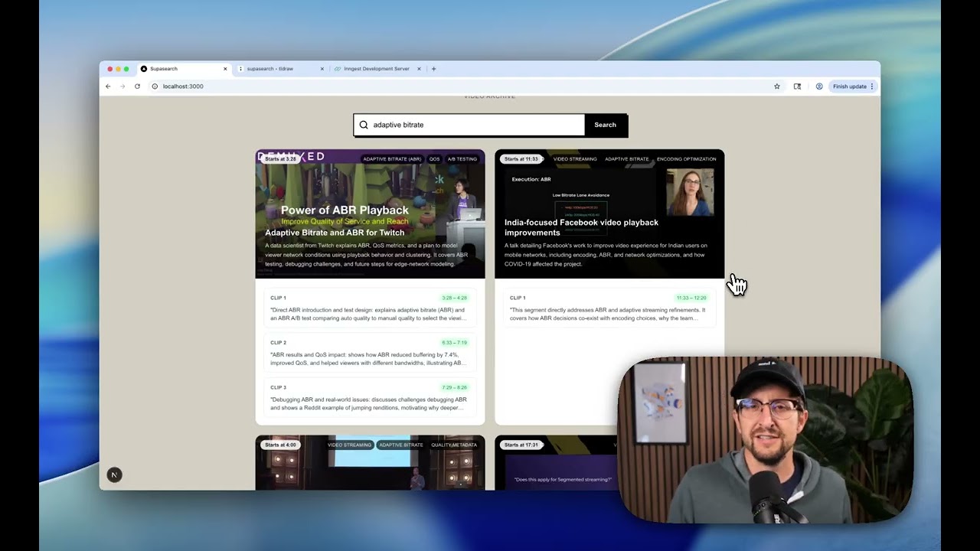Click the Starts at 3:28 badge

point(280,159)
